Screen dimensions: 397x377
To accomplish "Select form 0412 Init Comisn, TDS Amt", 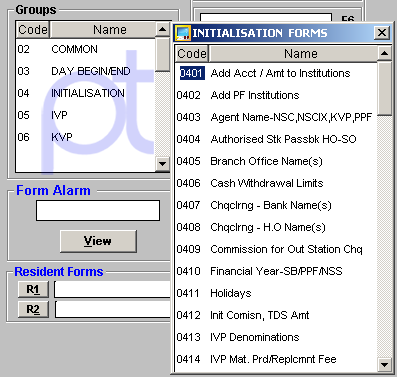I will (x=276, y=315).
